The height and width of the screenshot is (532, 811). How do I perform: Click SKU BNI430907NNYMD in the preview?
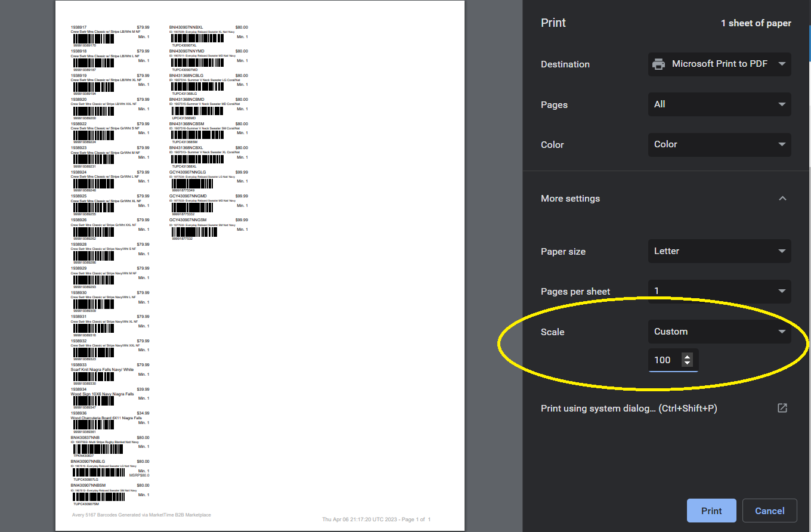(x=187, y=51)
